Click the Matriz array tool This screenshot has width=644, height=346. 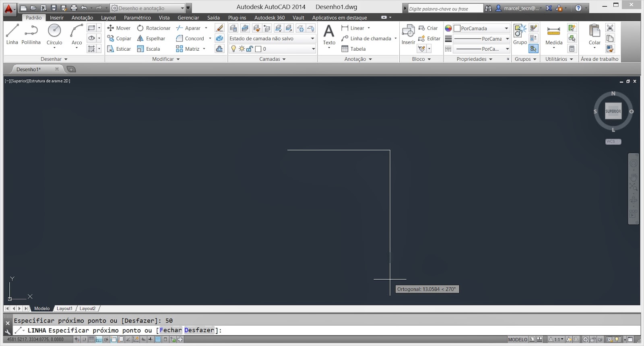click(188, 49)
